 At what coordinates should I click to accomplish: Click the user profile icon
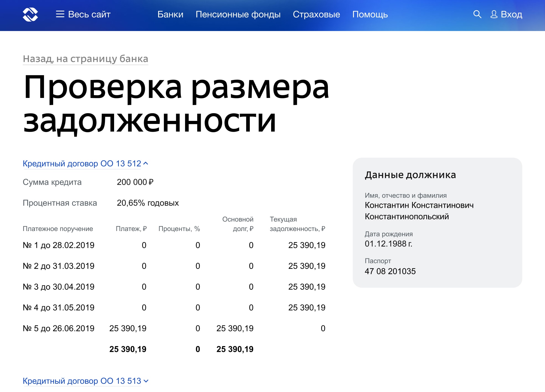click(x=493, y=14)
